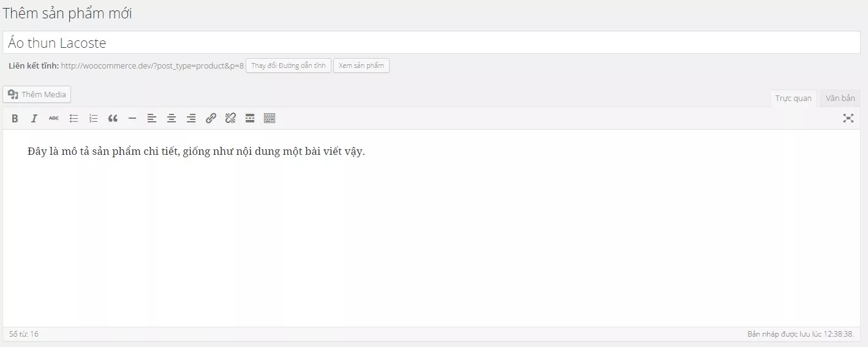Image resolution: width=868 pixels, height=347 pixels.
Task: Apply italic formatting
Action: 34,119
